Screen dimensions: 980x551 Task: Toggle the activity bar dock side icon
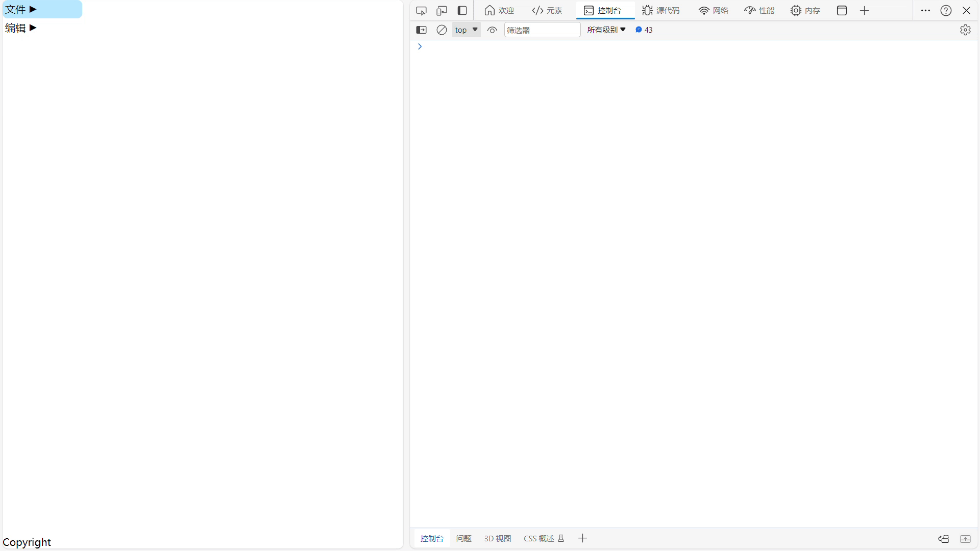462,11
